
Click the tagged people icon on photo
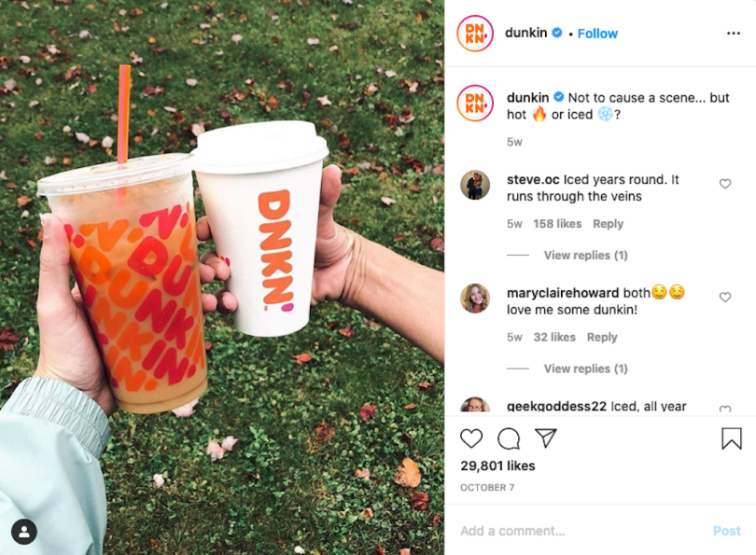point(24,532)
